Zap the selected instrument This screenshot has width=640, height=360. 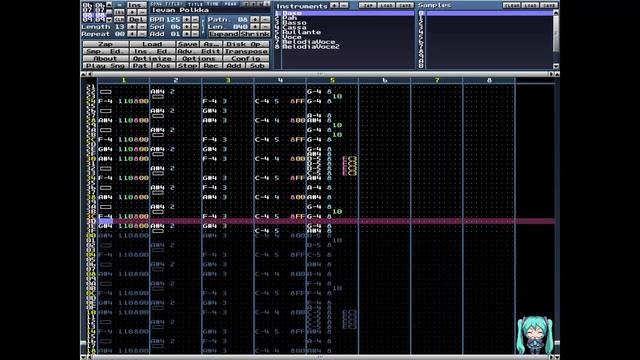pyautogui.click(x=367, y=5)
